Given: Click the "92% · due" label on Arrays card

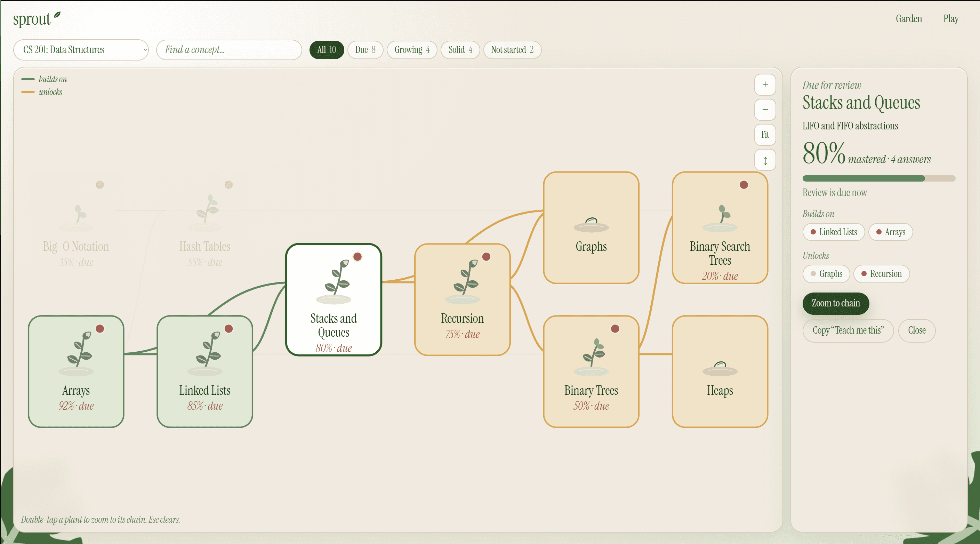Looking at the screenshot, I should [x=76, y=406].
